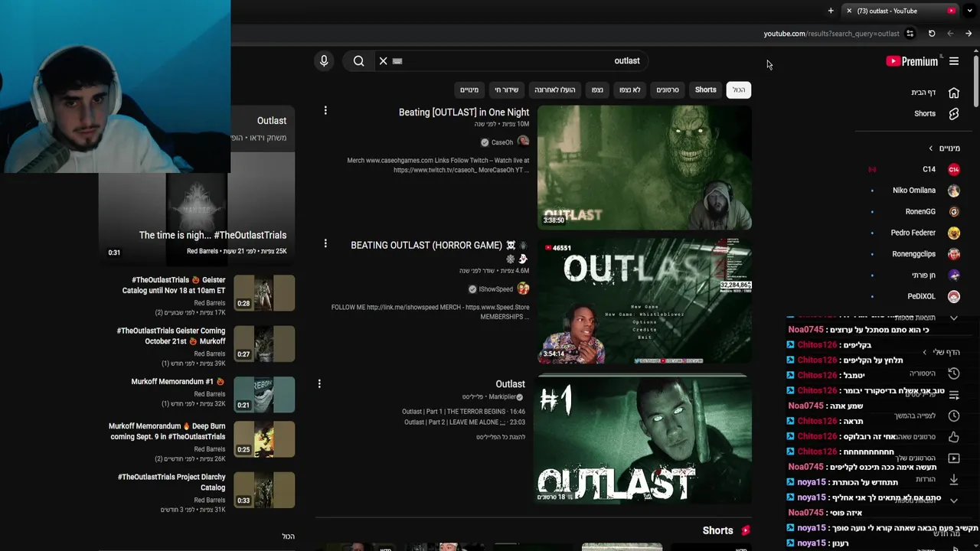Click the IShowSpeed channel avatar
The height and width of the screenshot is (551, 980).
pos(523,289)
